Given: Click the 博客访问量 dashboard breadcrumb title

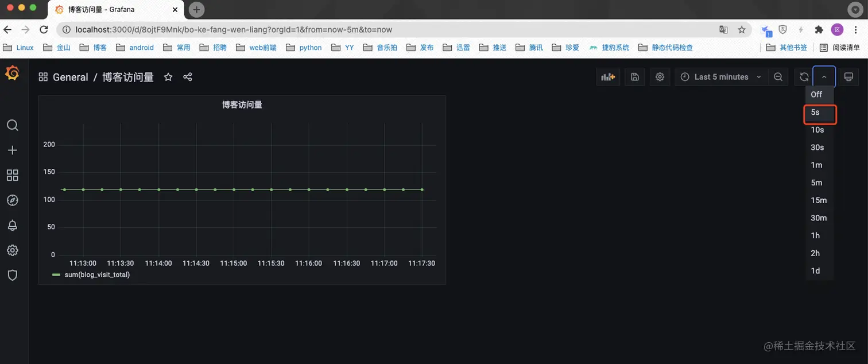Looking at the screenshot, I should [x=128, y=77].
